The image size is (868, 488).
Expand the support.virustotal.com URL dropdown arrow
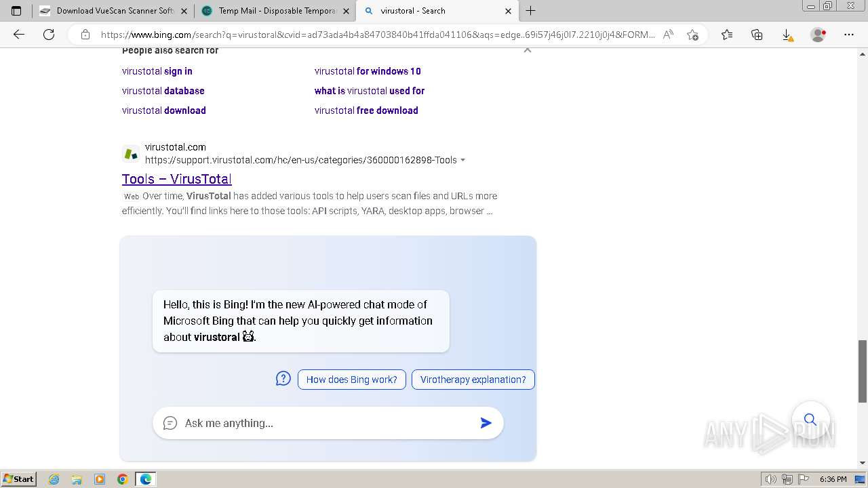463,161
